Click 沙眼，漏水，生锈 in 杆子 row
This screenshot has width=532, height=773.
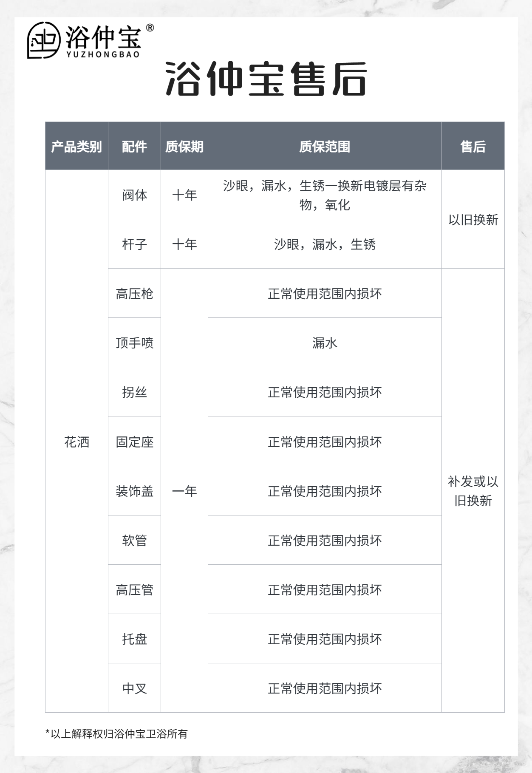[x=325, y=244]
